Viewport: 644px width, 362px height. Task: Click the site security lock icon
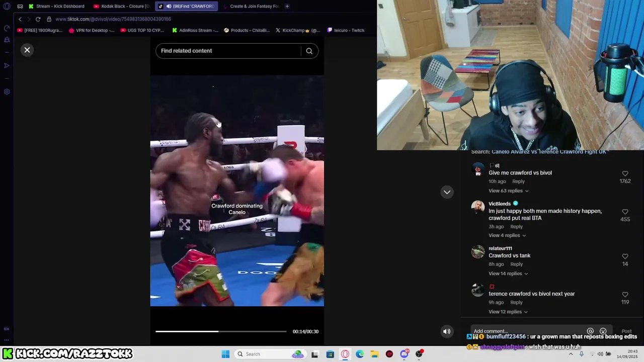point(49,19)
